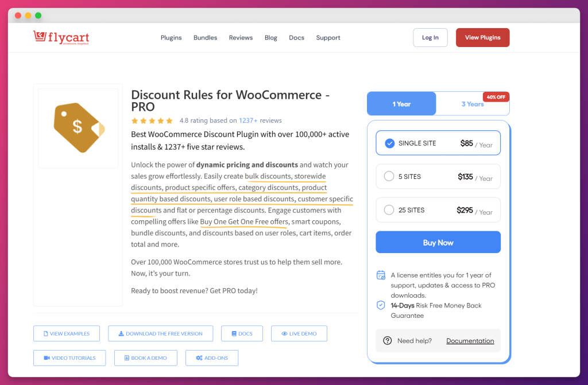Open the Documentation link

[x=470, y=340]
